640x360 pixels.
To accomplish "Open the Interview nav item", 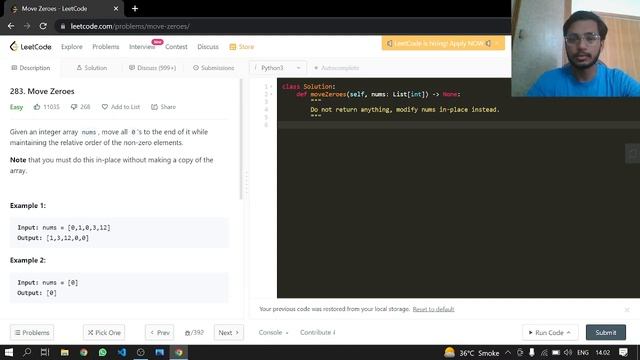I will pyautogui.click(x=142, y=47).
